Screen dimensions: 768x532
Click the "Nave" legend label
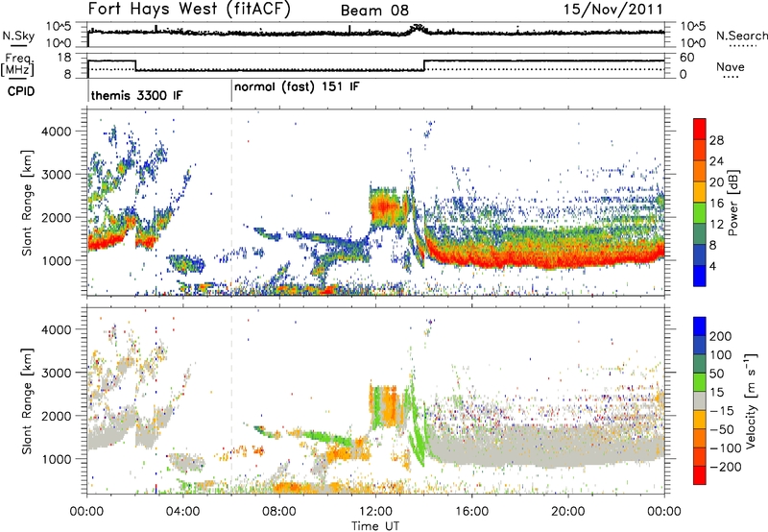[731, 66]
